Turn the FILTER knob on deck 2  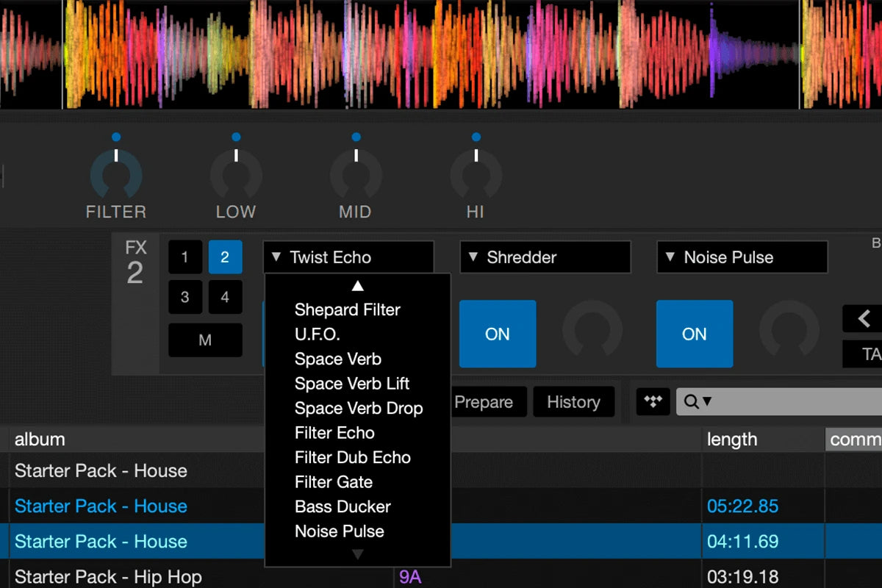115,174
